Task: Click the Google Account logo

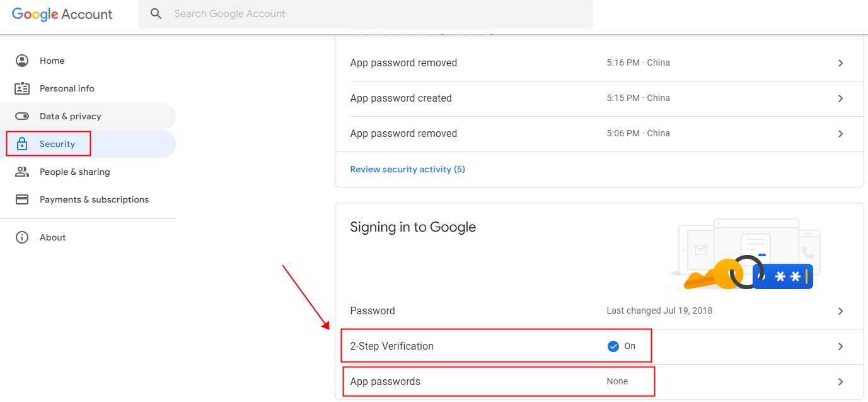Action: pyautogui.click(x=62, y=15)
